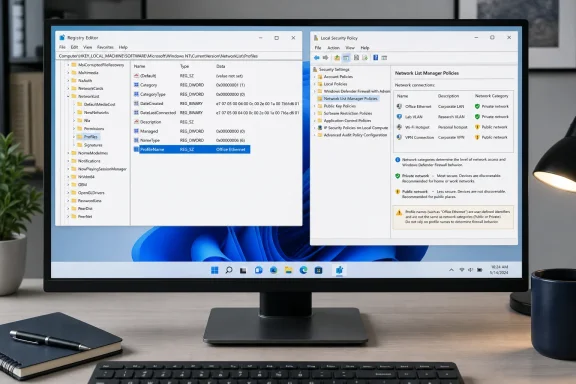Select the VPN Connection network entry

click(453, 137)
